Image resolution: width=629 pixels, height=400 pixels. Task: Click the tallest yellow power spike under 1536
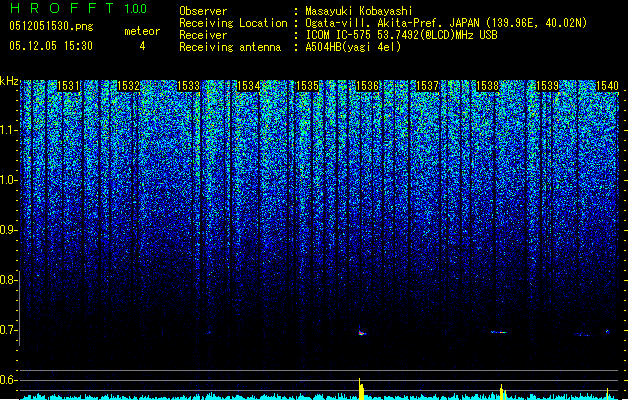(361, 388)
